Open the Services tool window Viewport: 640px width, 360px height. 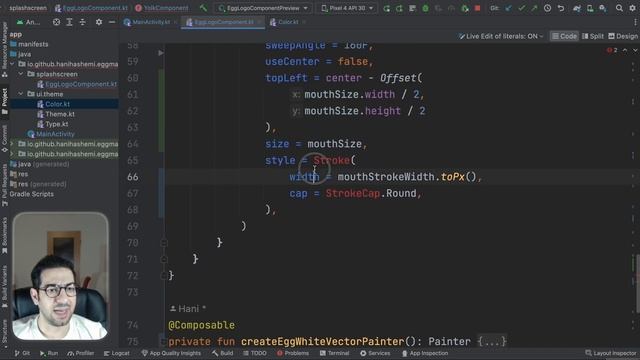[375, 353]
